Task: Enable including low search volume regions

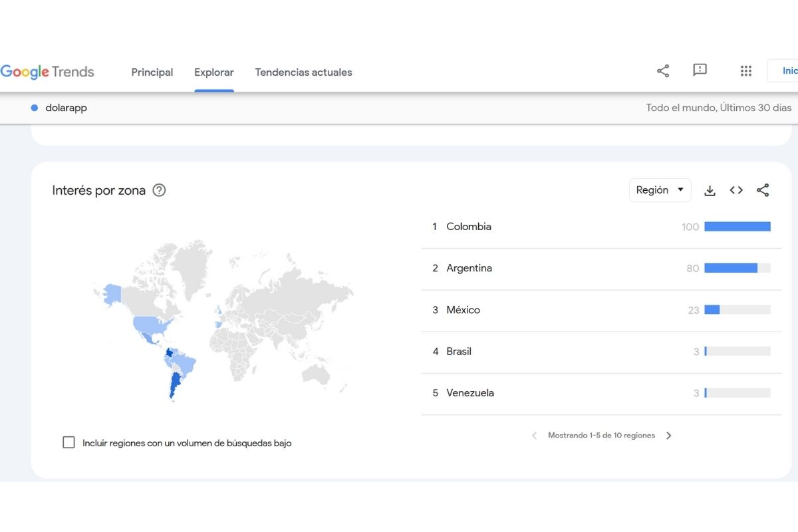Action: click(x=68, y=442)
